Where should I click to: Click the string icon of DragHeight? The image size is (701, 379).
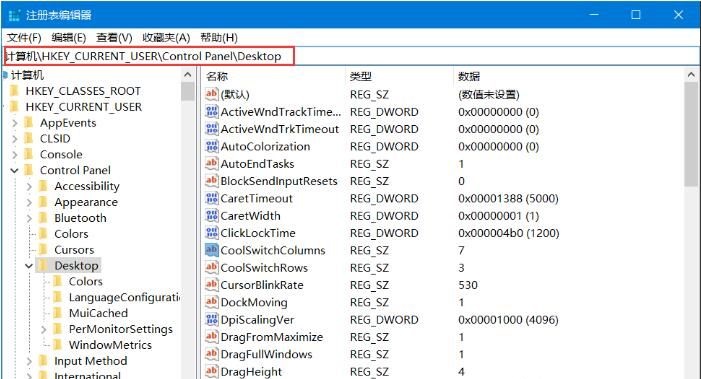tap(211, 371)
